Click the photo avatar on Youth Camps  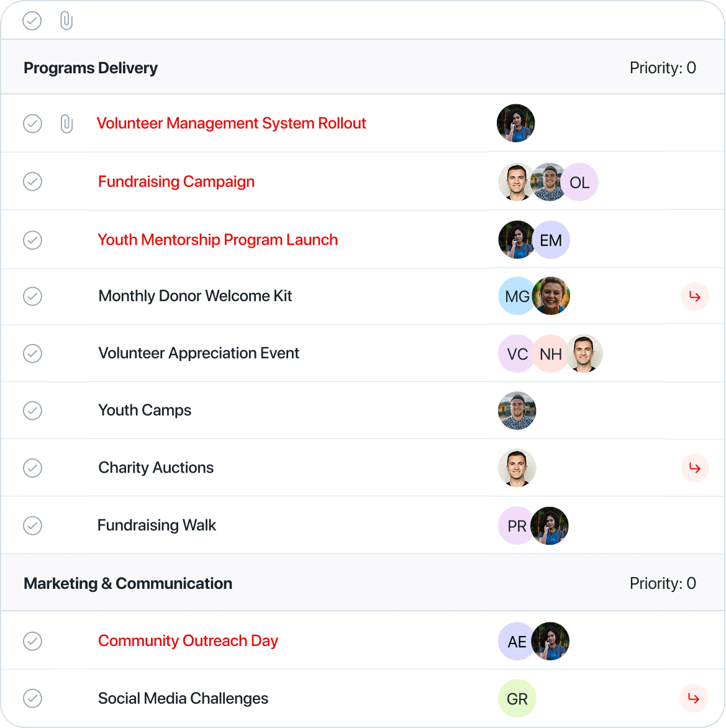click(x=517, y=411)
